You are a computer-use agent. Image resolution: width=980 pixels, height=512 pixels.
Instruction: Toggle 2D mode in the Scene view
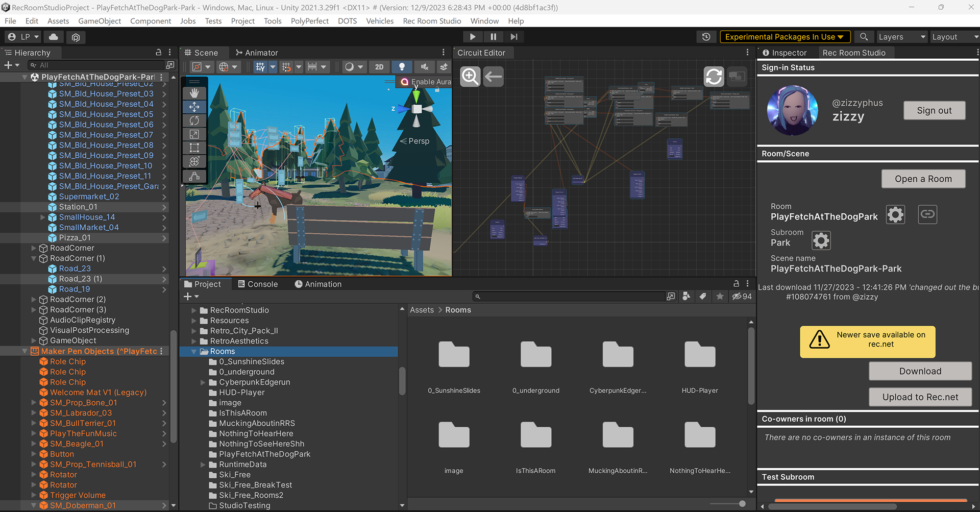[x=379, y=67]
